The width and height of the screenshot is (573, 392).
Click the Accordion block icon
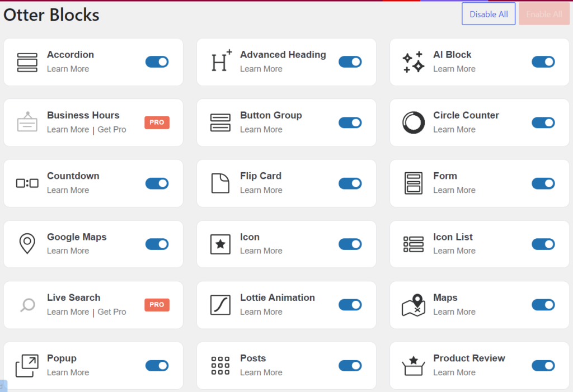click(x=27, y=63)
